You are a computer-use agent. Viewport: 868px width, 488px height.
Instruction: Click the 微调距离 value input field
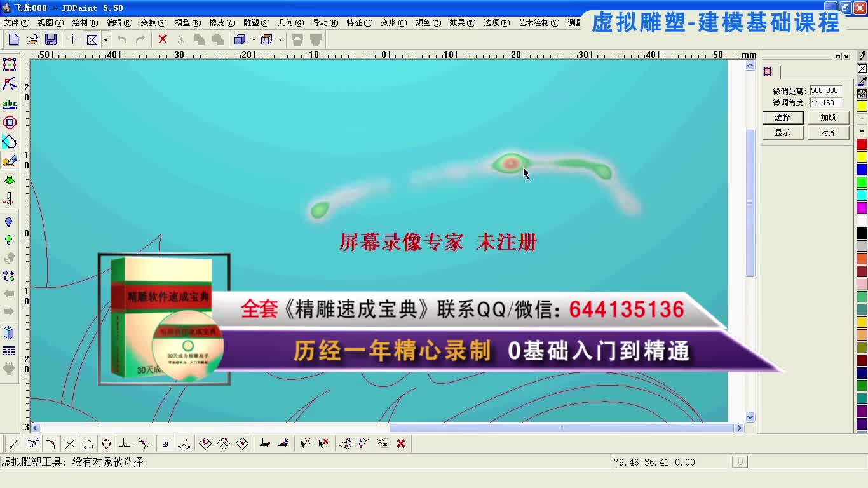click(826, 90)
